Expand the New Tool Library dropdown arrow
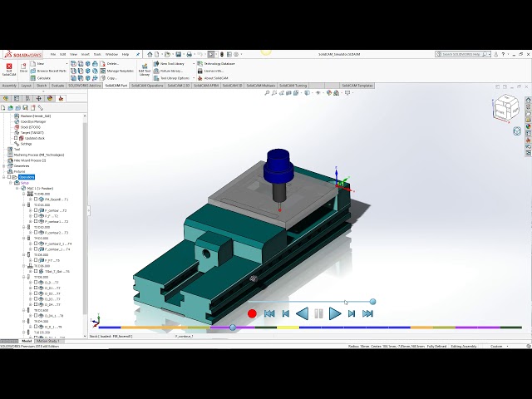 coord(194,64)
